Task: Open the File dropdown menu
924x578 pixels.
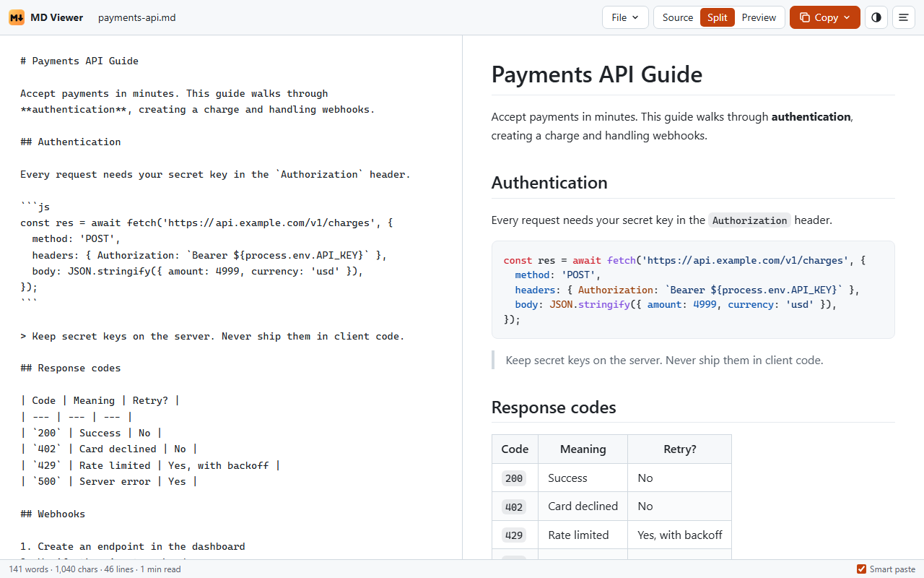Action: coord(625,17)
